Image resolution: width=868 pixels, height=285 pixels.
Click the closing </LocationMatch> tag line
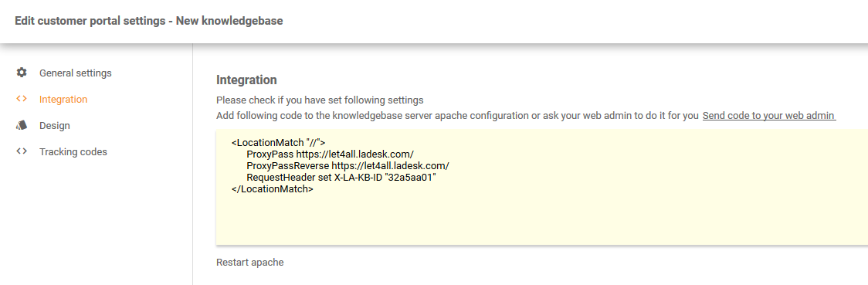[273, 189]
